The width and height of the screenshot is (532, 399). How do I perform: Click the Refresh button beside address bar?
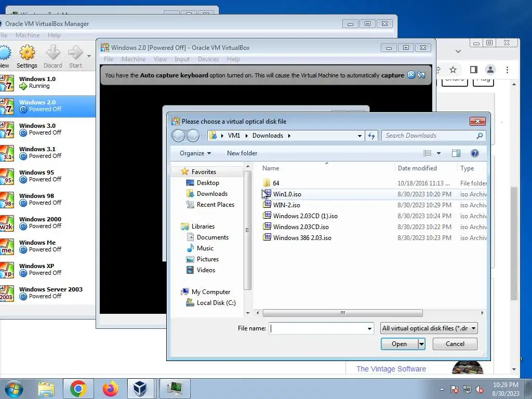click(371, 136)
